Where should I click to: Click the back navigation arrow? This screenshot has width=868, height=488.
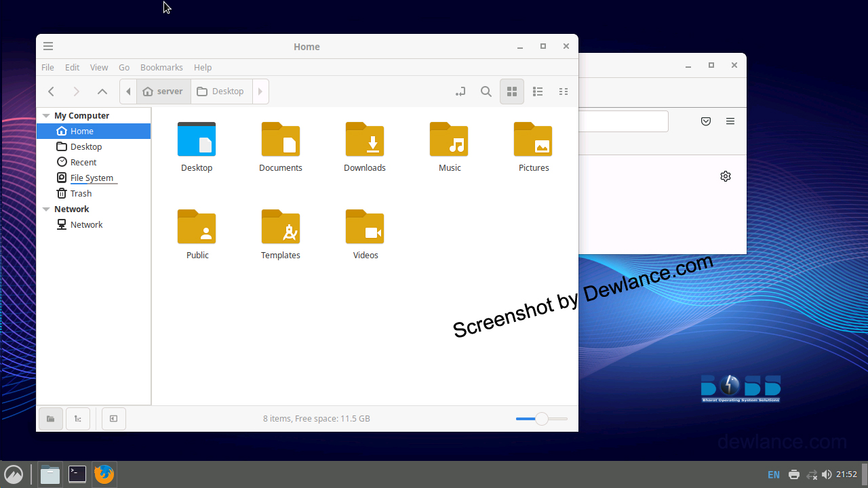pyautogui.click(x=51, y=91)
